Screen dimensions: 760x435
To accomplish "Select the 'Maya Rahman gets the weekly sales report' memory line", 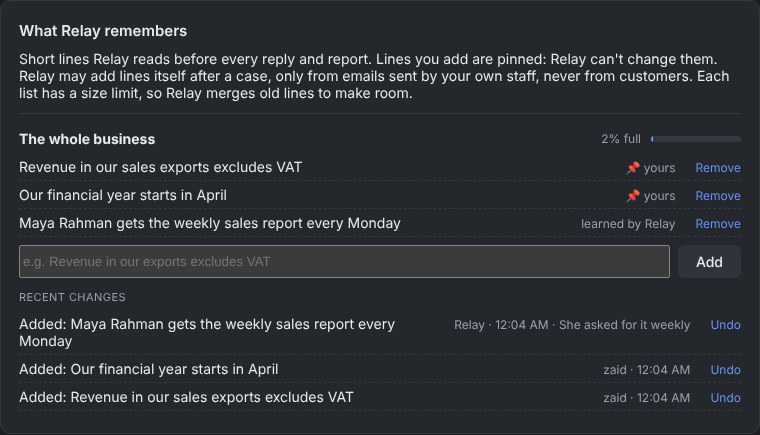I will pyautogui.click(x=210, y=224).
